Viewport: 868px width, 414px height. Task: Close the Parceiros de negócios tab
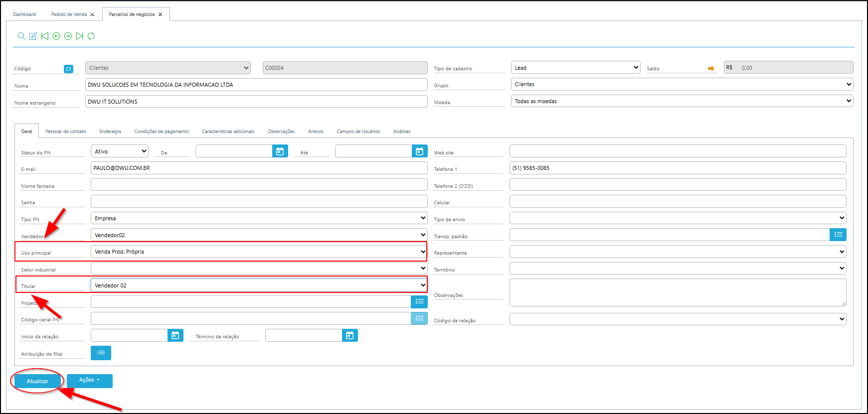point(160,14)
